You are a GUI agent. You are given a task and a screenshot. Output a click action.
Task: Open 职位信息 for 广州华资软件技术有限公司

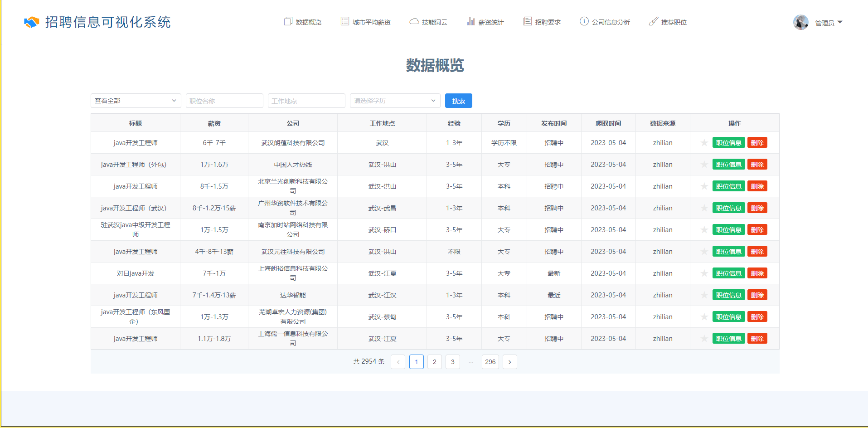729,208
